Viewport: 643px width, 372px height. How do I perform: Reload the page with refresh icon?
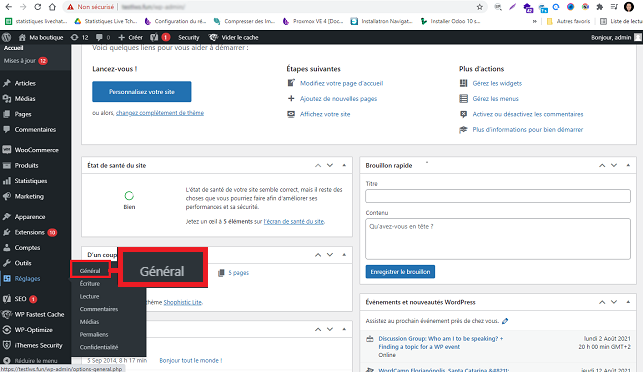(37, 7)
